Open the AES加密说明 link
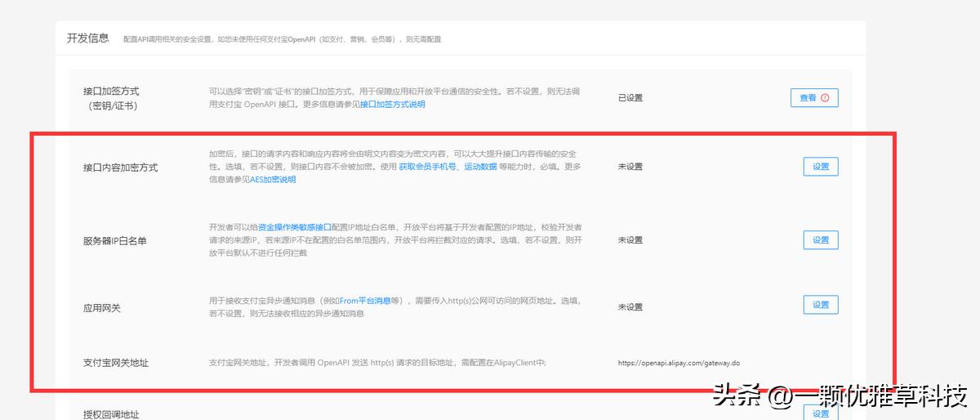980x420 pixels. pyautogui.click(x=273, y=180)
